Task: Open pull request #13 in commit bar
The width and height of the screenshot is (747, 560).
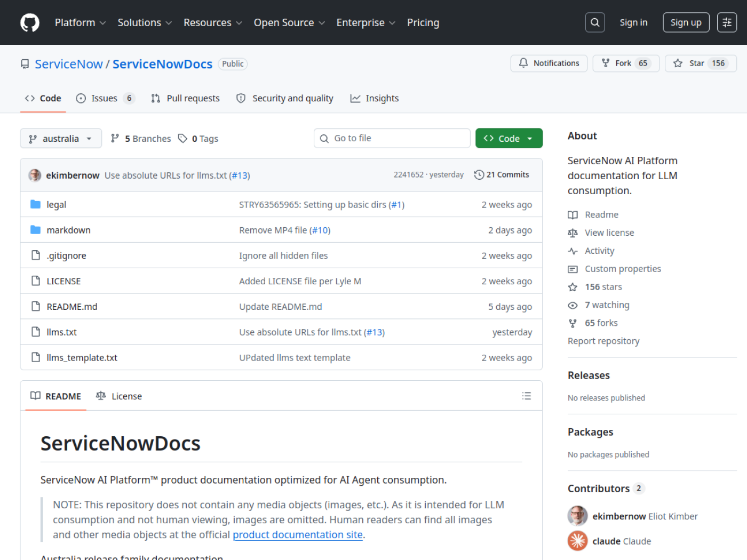Action: pyautogui.click(x=240, y=175)
